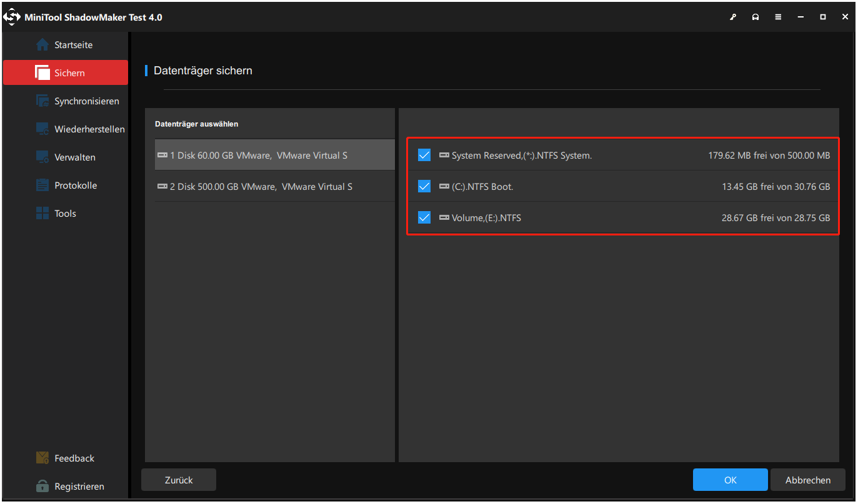Select the Startseite house icon
This screenshot has height=504, width=858.
click(42, 44)
